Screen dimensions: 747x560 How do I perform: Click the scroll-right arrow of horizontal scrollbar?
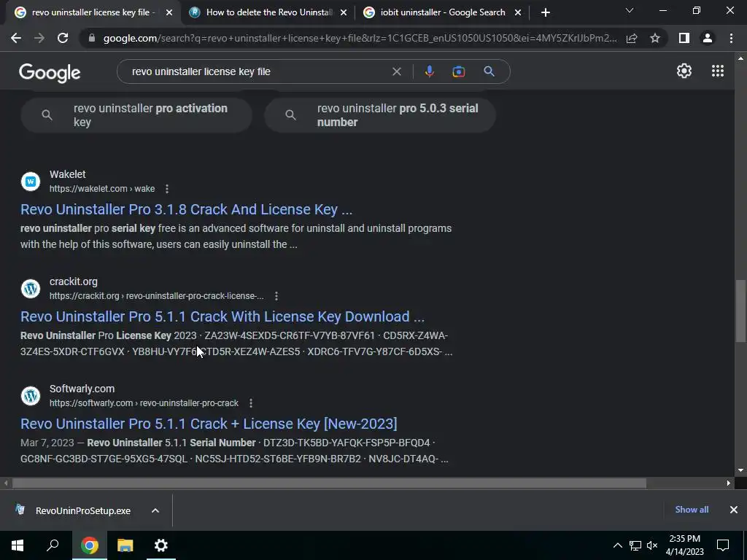[729, 483]
